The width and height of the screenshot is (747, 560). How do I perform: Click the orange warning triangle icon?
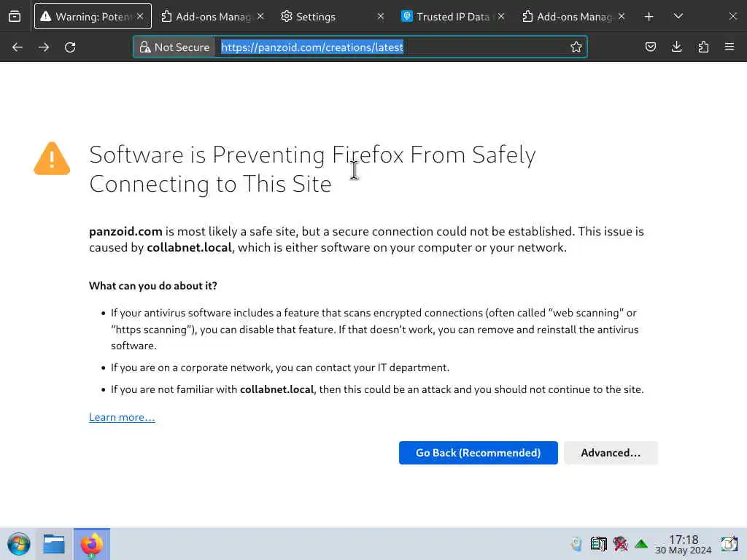[52, 158]
